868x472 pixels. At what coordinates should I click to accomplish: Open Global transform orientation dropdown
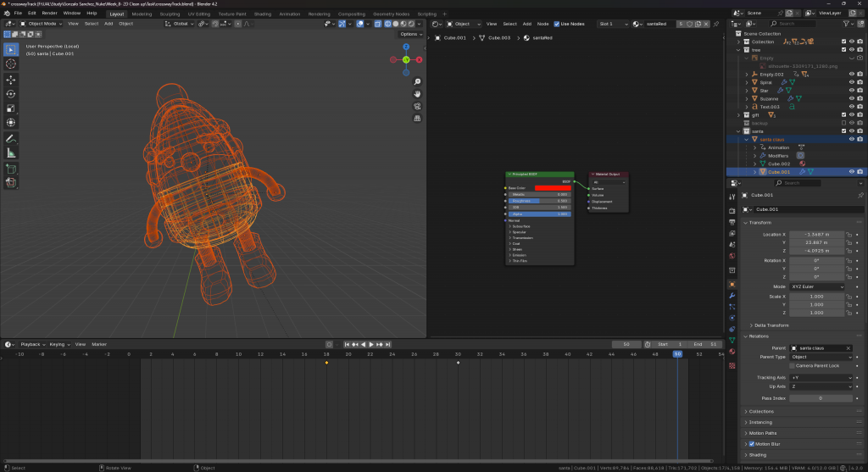[180, 24]
